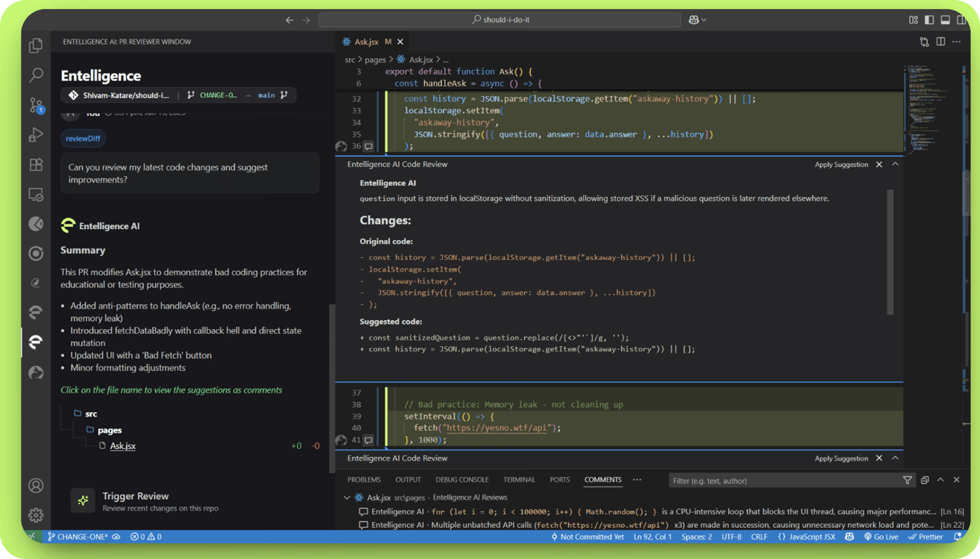Image resolution: width=980 pixels, height=559 pixels.
Task: Open Remote Explorer in activity bar
Action: pos(36,195)
